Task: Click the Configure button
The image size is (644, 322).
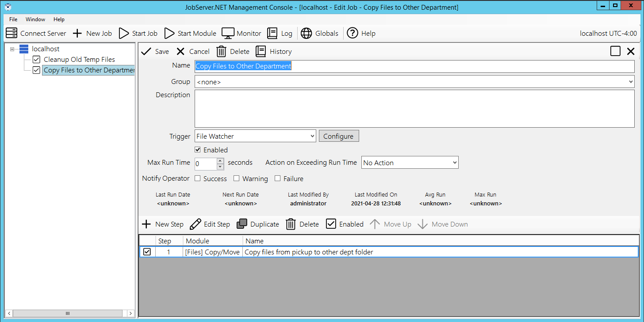Action: pos(338,136)
